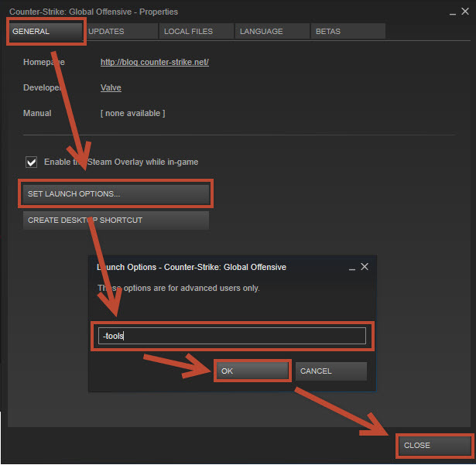
Task: Click the '[ none available ]' manual text
Action: (x=132, y=113)
